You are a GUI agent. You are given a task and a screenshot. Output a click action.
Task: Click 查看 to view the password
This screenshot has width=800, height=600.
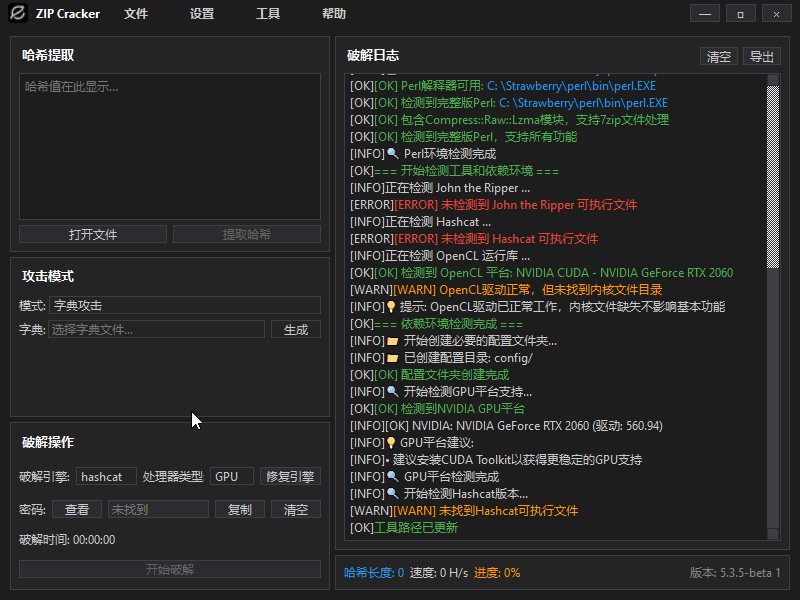[77, 509]
